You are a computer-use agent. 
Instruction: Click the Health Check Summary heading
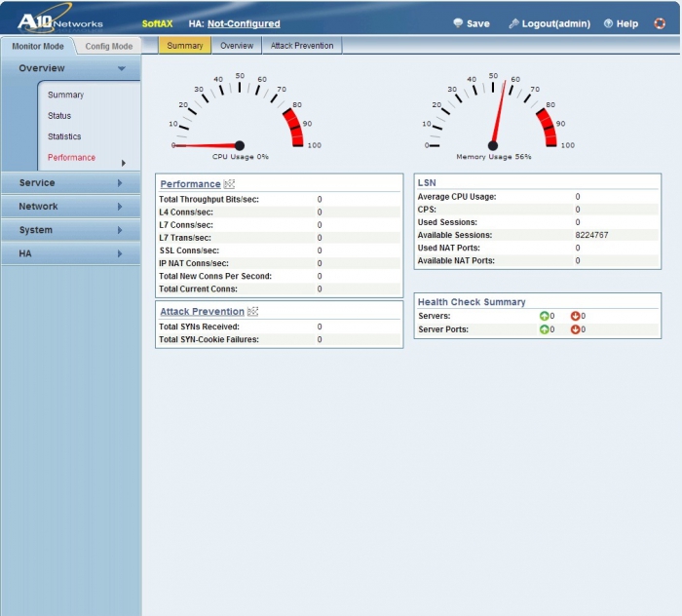coord(472,302)
